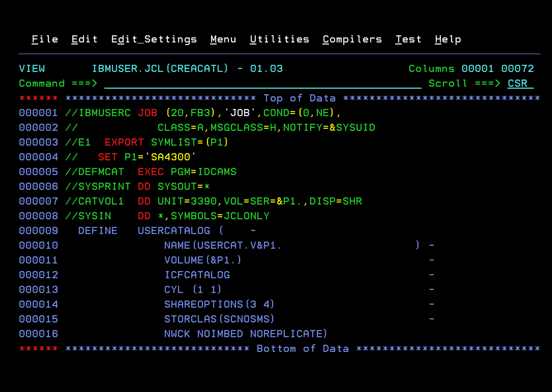Image resolution: width=552 pixels, height=392 pixels.
Task: Open the File menu
Action: click(x=44, y=39)
